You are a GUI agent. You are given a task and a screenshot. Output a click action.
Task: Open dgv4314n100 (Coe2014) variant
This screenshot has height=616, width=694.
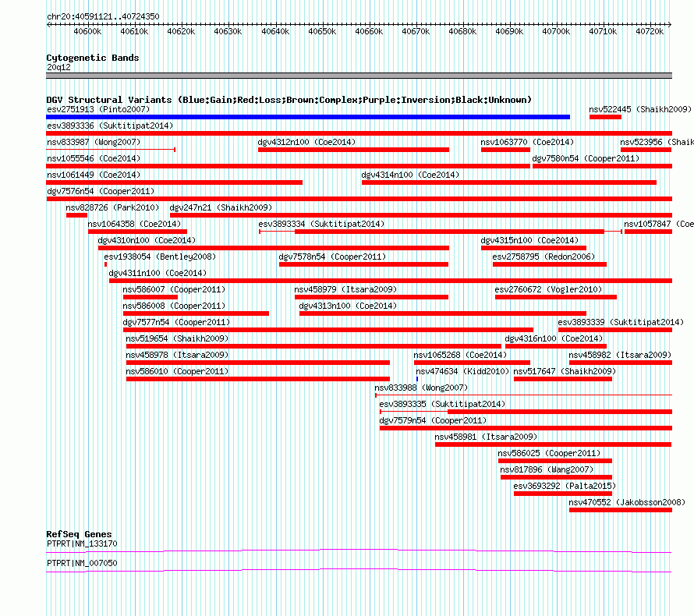tap(410, 175)
